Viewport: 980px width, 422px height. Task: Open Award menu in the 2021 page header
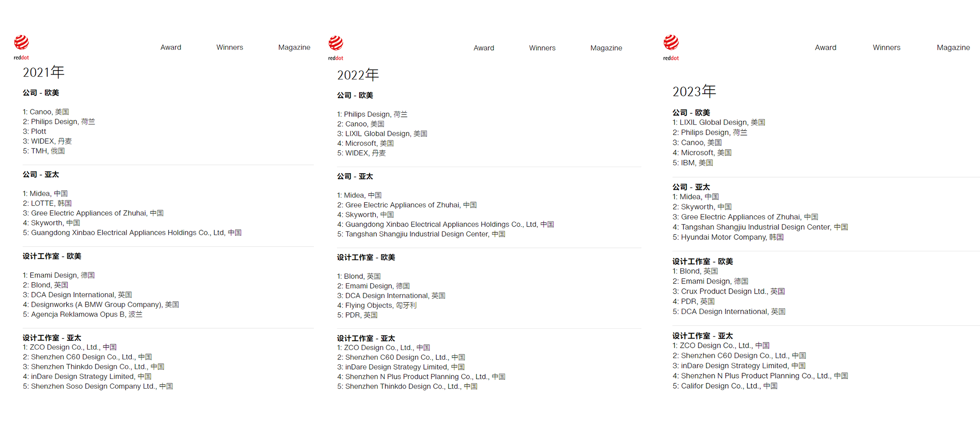coord(170,47)
